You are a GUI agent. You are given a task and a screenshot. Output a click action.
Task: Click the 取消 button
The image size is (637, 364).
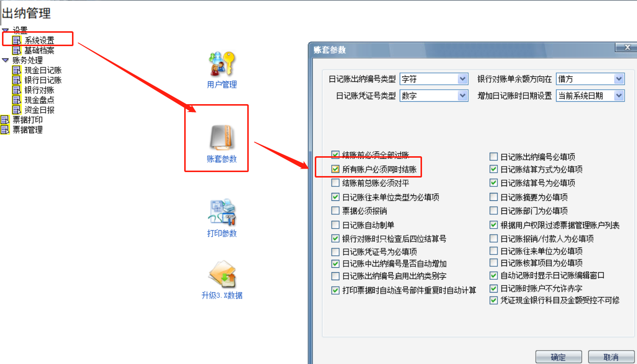(611, 357)
